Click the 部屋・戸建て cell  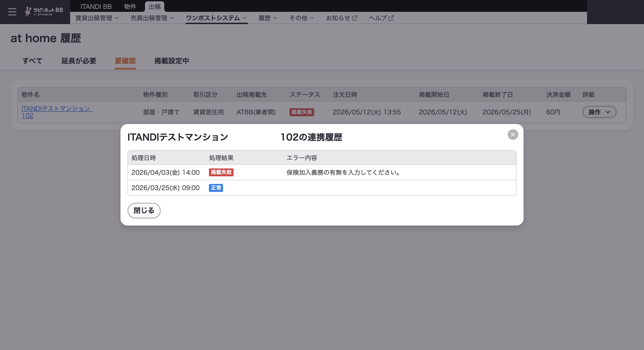(x=161, y=112)
